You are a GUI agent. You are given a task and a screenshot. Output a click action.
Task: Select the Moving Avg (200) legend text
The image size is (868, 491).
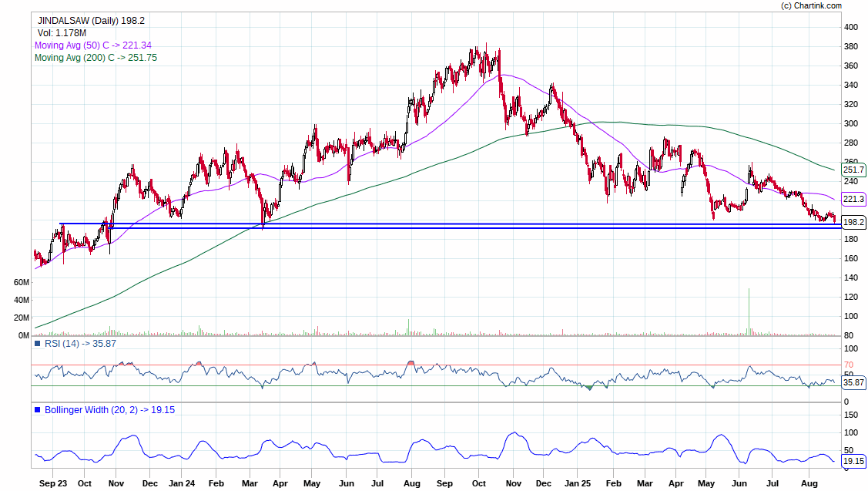(x=96, y=58)
